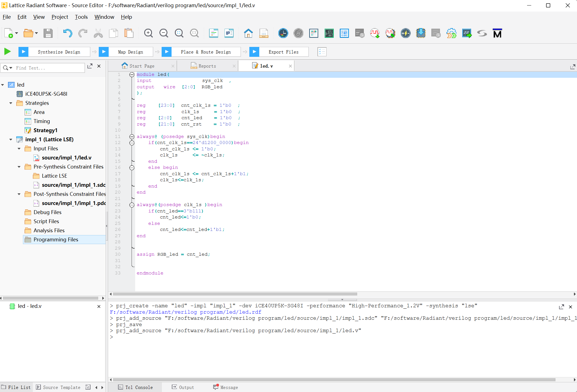This screenshot has width=577, height=392.
Task: Collapse the Input Files folder
Action: [x=19, y=149]
